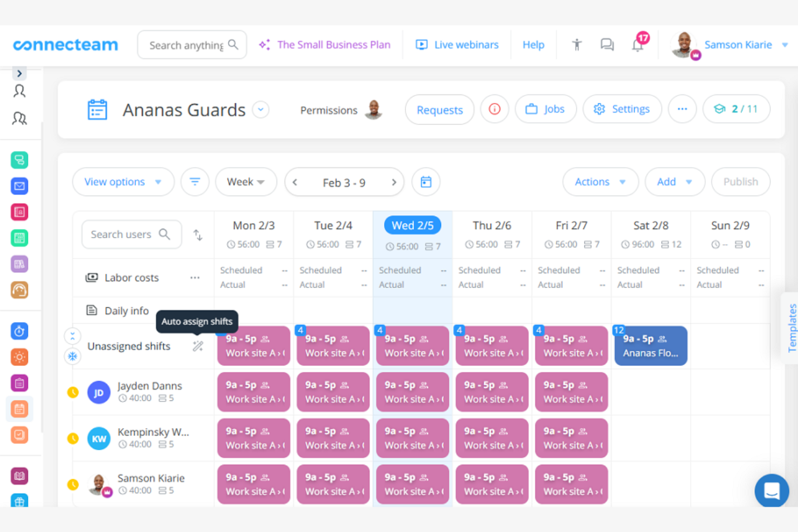Screen dimensions: 798x532
Task: Open the live support chat bubble
Action: click(772, 490)
